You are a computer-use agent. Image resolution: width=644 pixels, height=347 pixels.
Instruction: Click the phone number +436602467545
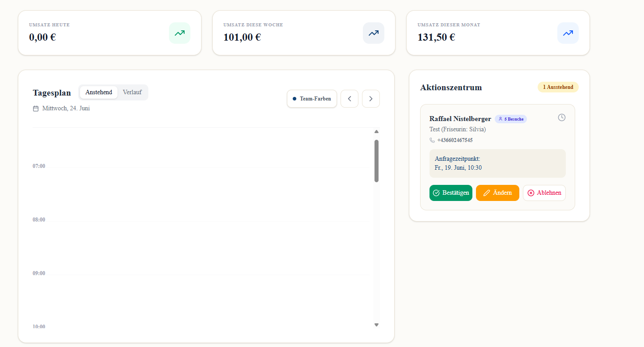[455, 140]
